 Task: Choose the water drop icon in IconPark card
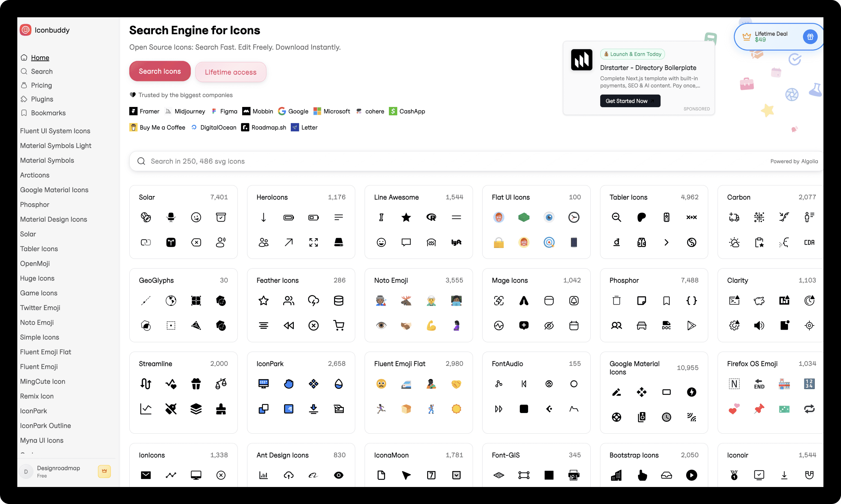point(338,384)
